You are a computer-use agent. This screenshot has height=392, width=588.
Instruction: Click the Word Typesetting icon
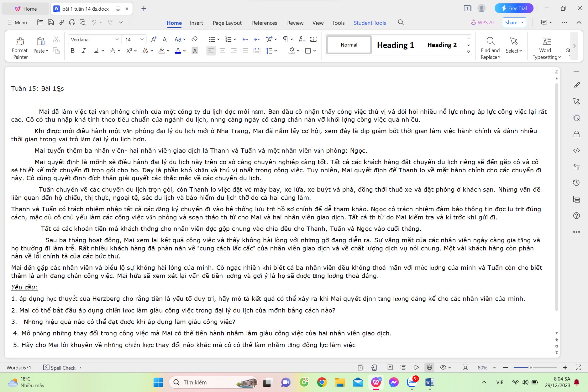pyautogui.click(x=547, y=42)
